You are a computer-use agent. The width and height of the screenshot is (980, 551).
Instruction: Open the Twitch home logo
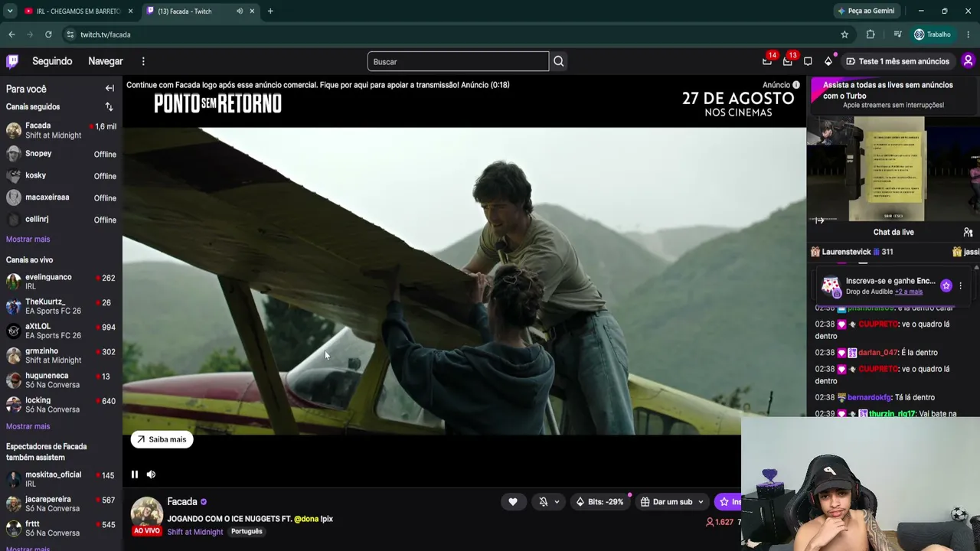point(12,61)
